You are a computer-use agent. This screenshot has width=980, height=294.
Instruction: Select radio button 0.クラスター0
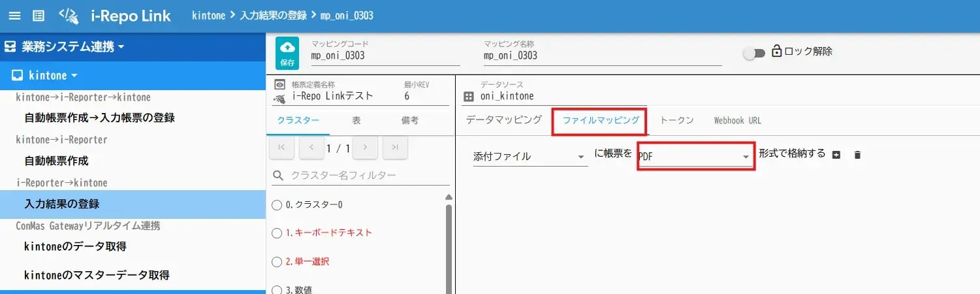277,204
